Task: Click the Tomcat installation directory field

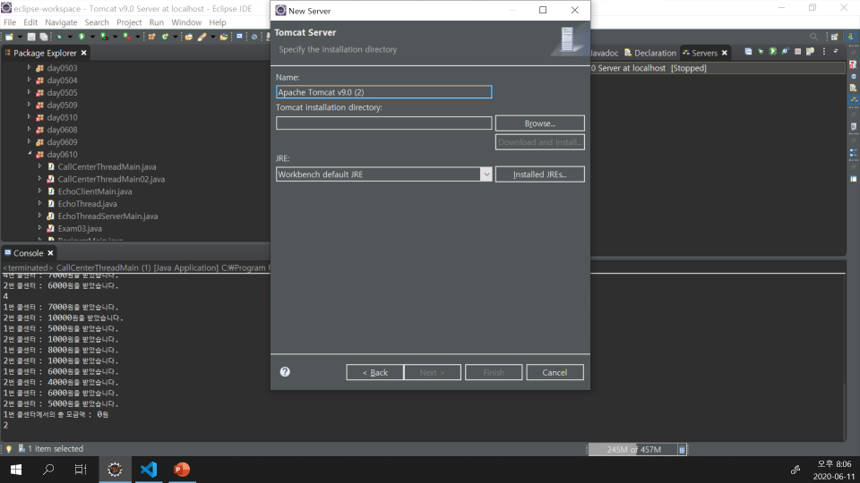Action: pos(384,123)
